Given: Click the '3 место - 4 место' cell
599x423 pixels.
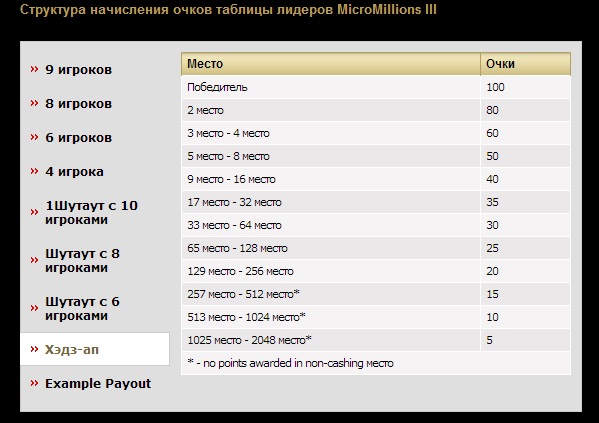Looking at the screenshot, I should click(331, 133).
